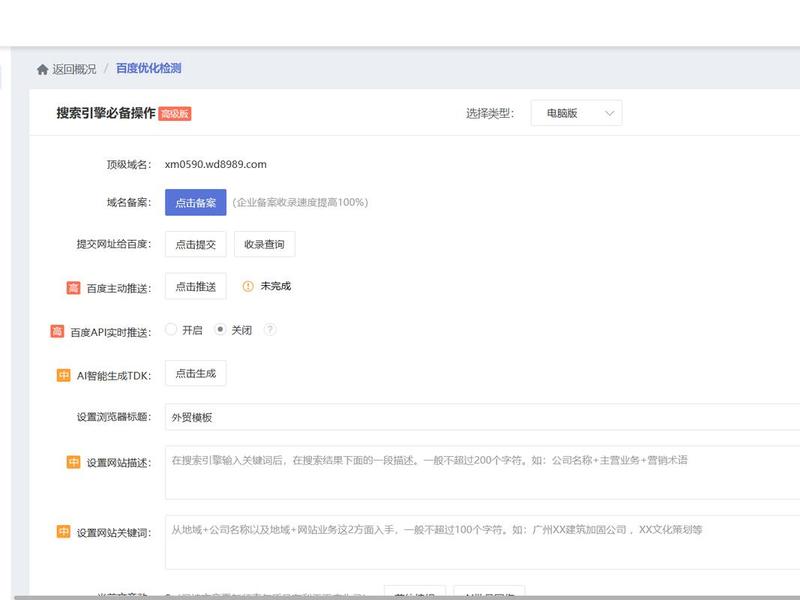Select the 关闭 radio option

220,330
